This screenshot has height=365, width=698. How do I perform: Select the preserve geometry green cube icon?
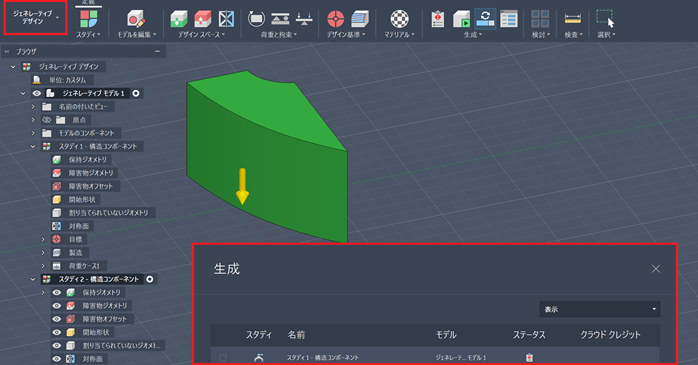pos(179,19)
